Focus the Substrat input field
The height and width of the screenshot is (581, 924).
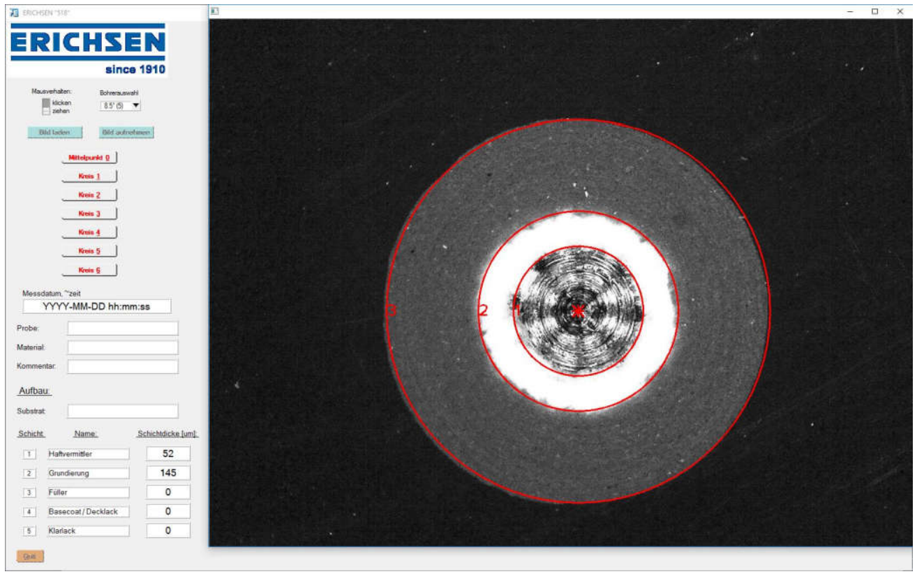(x=123, y=412)
